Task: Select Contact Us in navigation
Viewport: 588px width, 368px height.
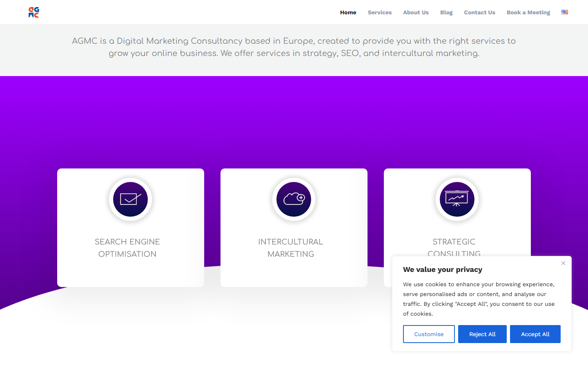Action: pos(479,12)
